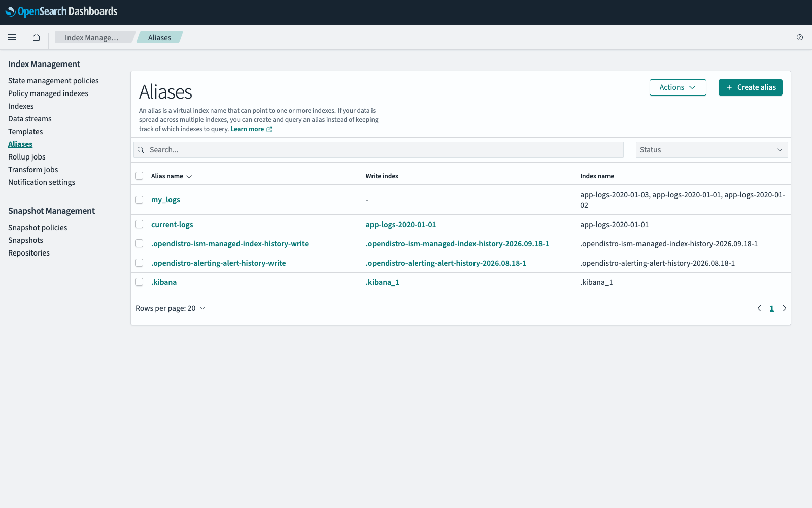Click page number 1
This screenshot has width=812, height=508.
pos(772,308)
